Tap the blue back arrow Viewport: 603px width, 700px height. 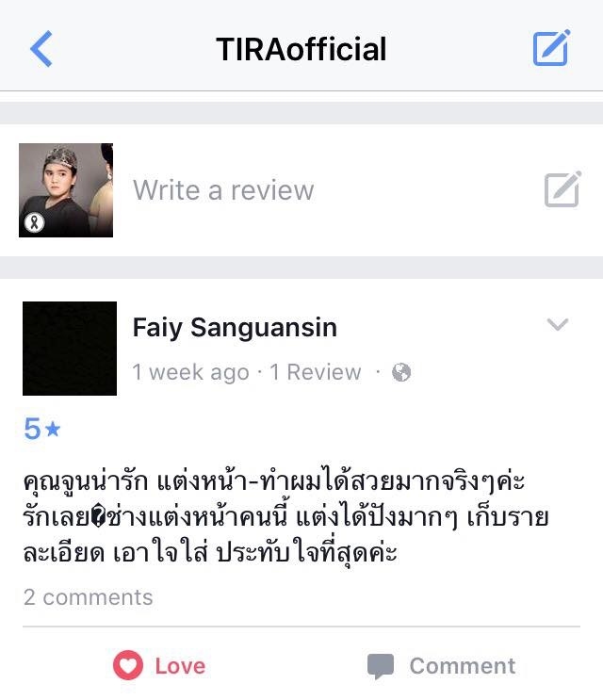click(41, 49)
